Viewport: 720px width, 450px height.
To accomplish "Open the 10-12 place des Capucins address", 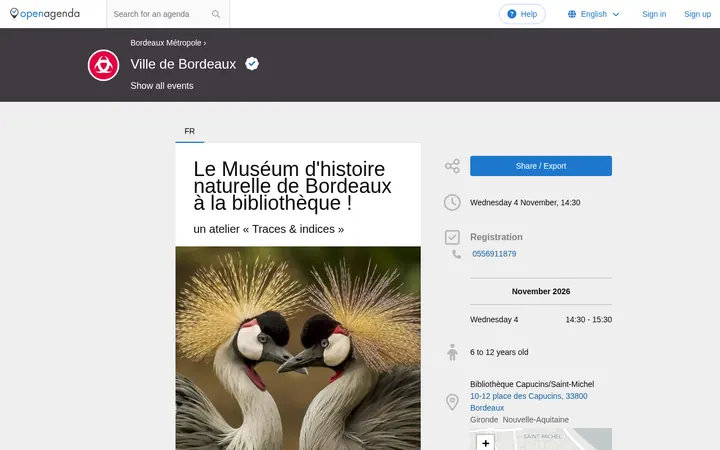I will coord(529,402).
